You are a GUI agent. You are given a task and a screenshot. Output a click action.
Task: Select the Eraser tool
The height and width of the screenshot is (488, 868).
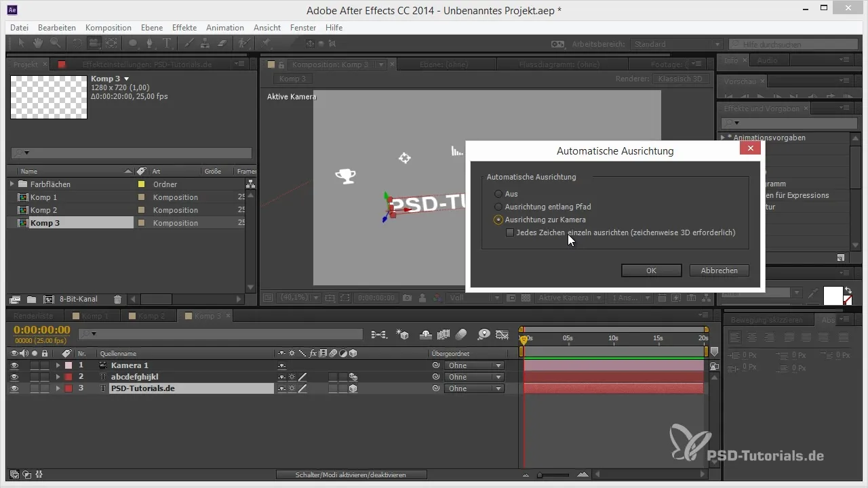(x=222, y=43)
